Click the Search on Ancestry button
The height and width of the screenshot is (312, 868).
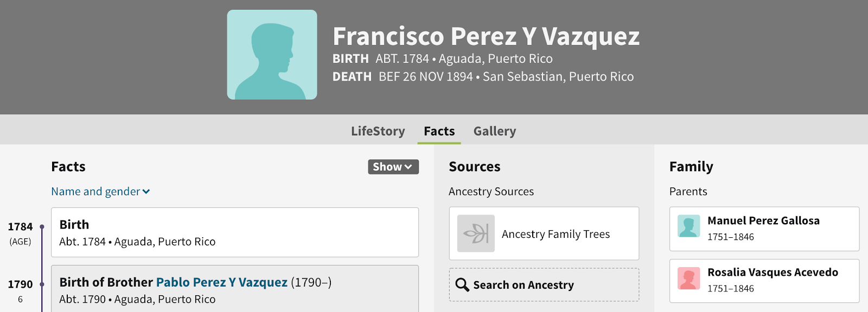tap(544, 285)
